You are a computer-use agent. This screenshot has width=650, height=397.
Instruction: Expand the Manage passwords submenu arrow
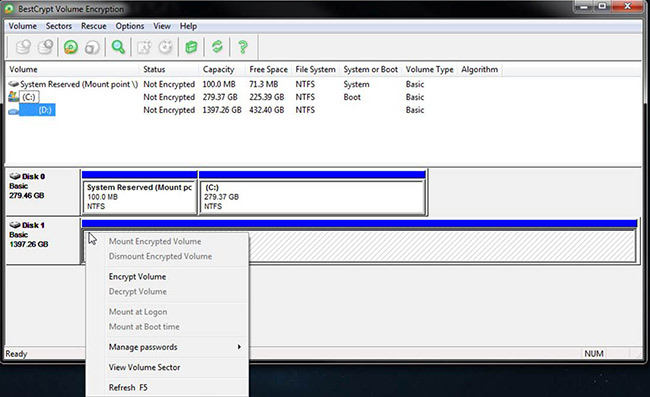coord(239,347)
